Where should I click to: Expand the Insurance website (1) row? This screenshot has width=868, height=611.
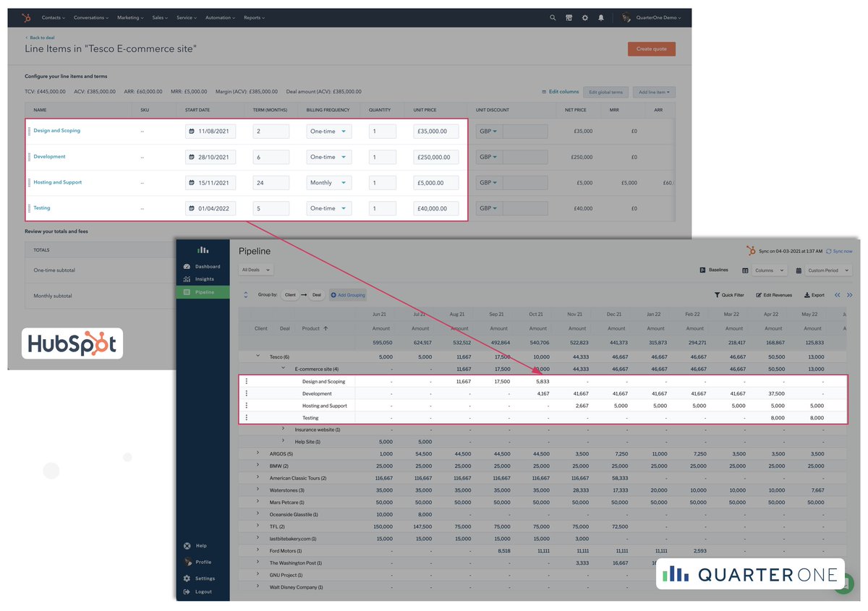284,429
